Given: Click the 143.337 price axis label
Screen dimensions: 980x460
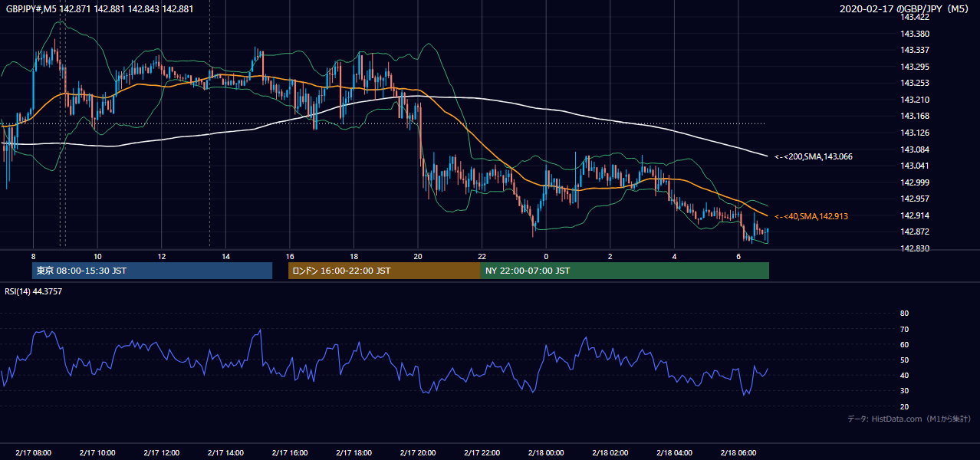Looking at the screenshot, I should [914, 50].
